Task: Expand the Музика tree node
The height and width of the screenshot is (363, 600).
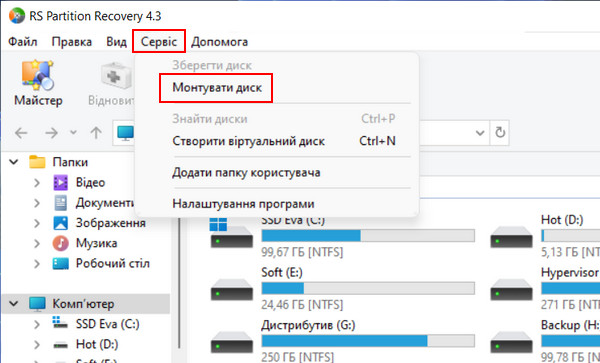Action: click(37, 243)
